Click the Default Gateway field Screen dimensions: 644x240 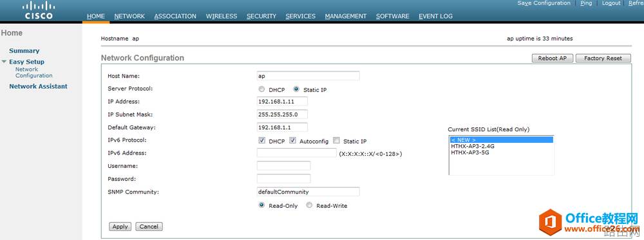[282, 127]
